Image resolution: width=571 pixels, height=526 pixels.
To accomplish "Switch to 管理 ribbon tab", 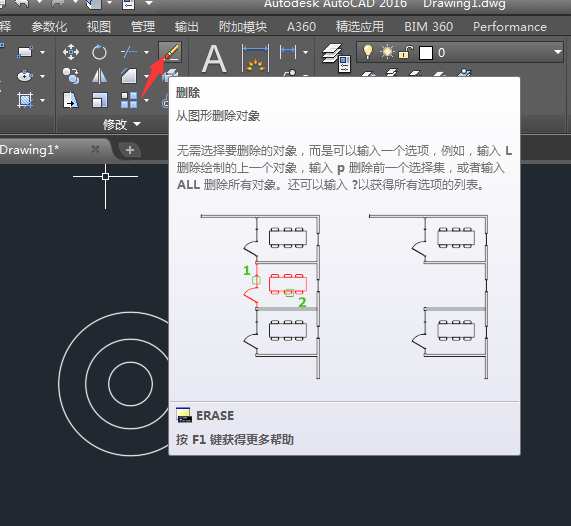I will (143, 27).
